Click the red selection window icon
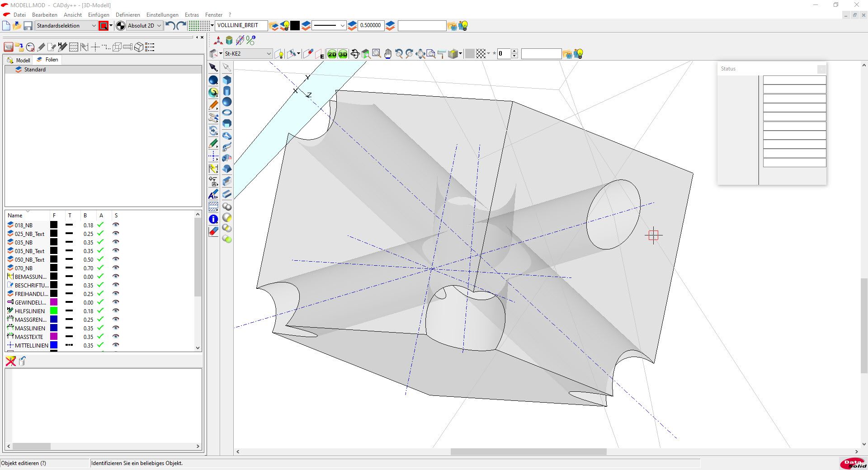Screen dimensions: 868x470 (104, 26)
